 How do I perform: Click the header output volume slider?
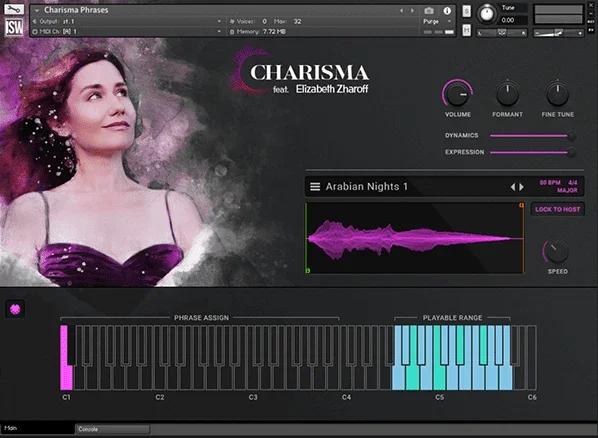(558, 33)
